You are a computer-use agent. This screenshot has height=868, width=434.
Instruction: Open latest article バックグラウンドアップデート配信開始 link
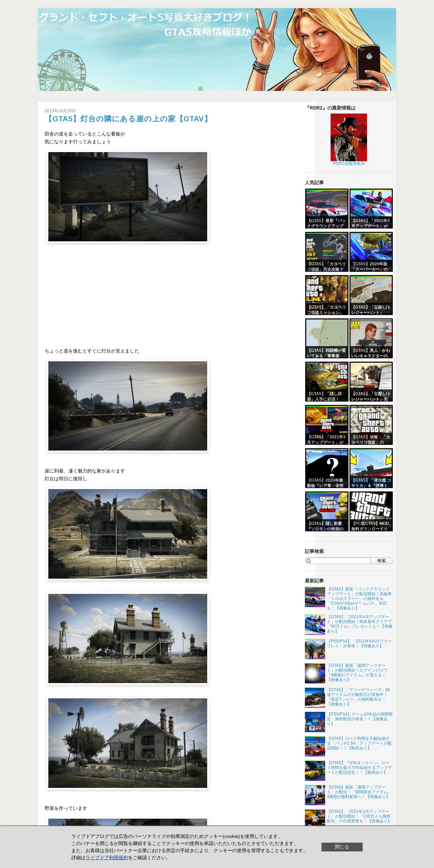[359, 599]
